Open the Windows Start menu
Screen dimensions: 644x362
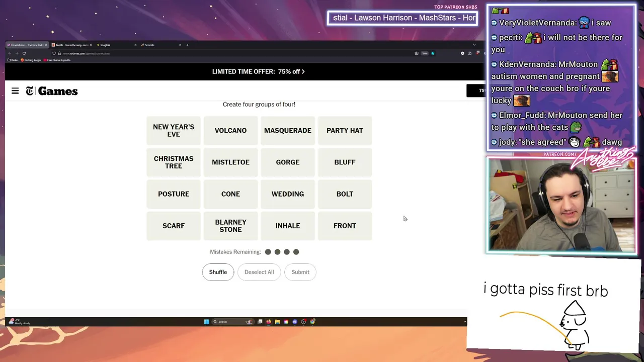click(206, 322)
